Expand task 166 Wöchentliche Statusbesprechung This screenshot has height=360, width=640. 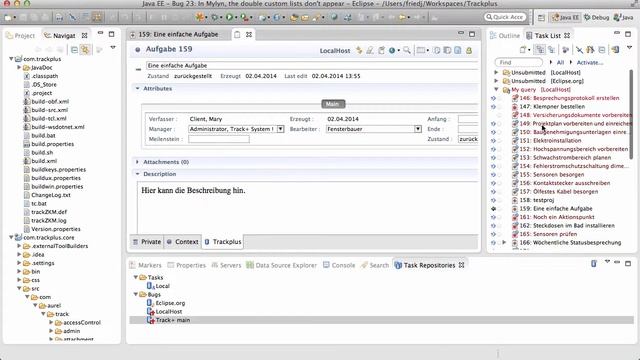(x=504, y=242)
